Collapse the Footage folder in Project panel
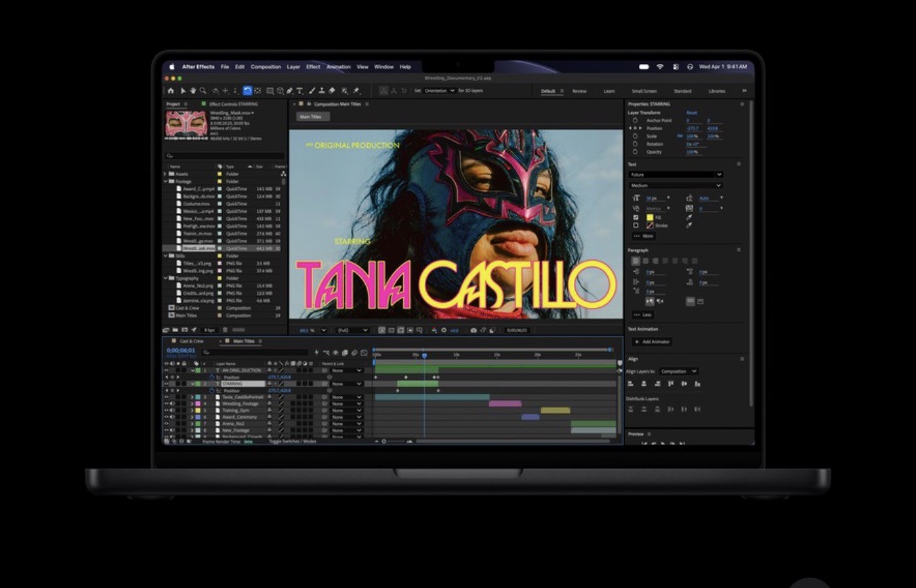The width and height of the screenshot is (916, 588). tap(165, 182)
